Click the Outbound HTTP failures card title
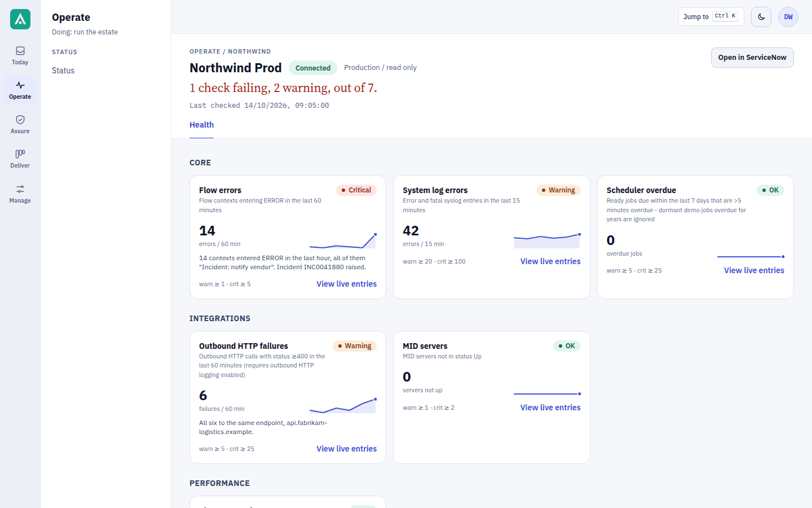Screen dimensions: 812x508 (x=244, y=346)
